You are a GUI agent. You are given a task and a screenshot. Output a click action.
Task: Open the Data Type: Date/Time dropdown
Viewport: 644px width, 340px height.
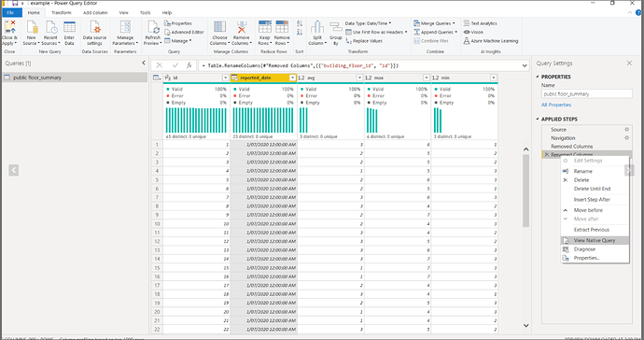(368, 23)
